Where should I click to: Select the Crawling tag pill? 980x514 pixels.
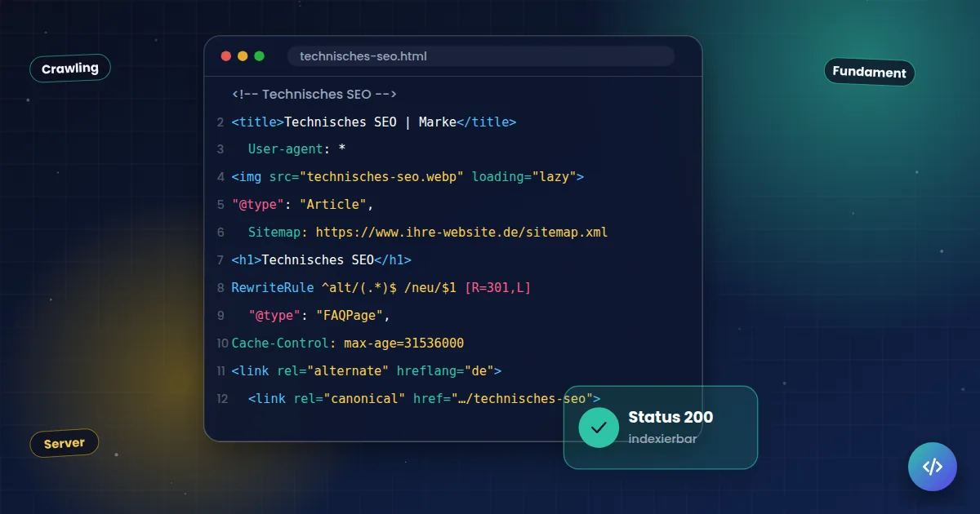[x=70, y=69]
